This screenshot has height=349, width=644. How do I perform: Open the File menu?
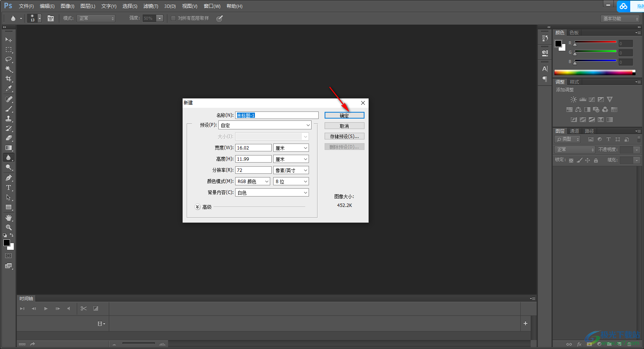[x=26, y=6]
